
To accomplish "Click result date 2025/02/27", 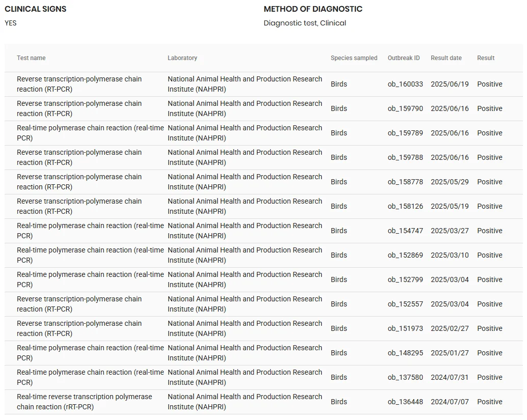I will click(450, 328).
